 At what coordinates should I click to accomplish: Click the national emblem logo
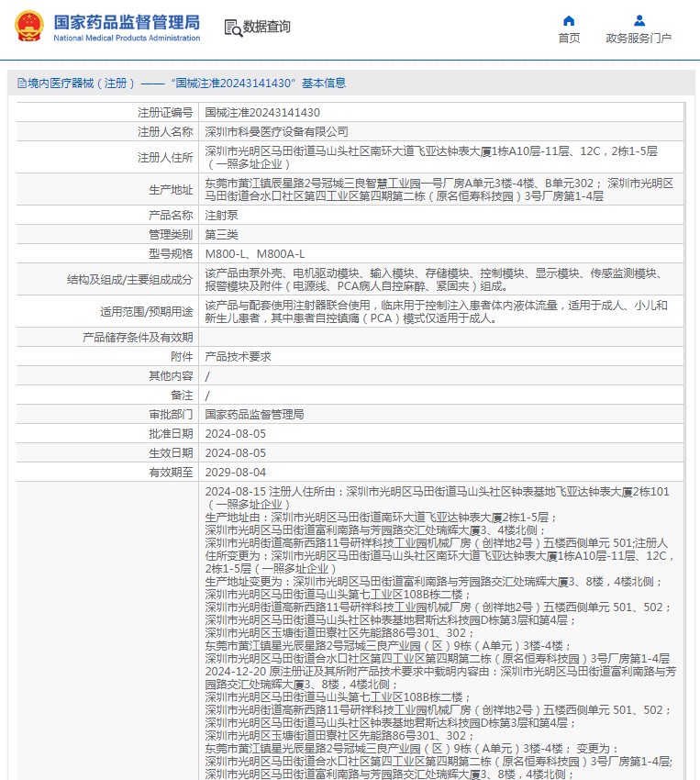click(x=28, y=28)
